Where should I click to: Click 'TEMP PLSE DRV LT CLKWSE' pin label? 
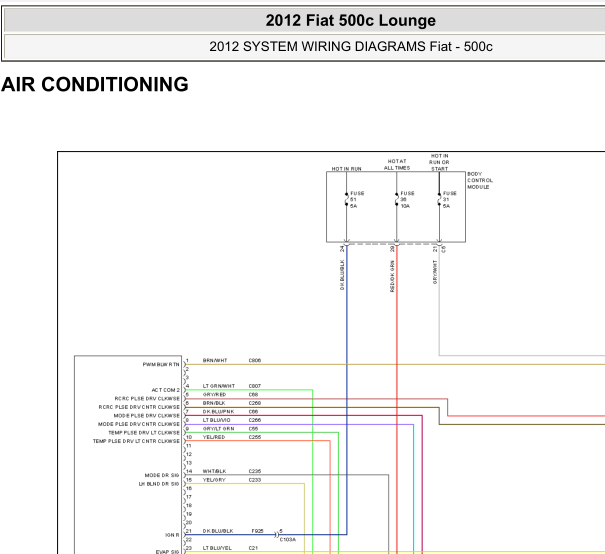(x=144, y=432)
